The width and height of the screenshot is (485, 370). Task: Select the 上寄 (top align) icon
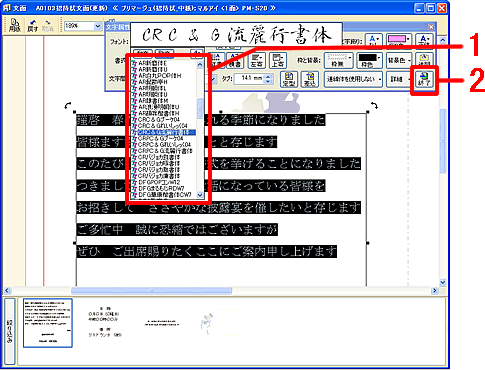point(278,60)
